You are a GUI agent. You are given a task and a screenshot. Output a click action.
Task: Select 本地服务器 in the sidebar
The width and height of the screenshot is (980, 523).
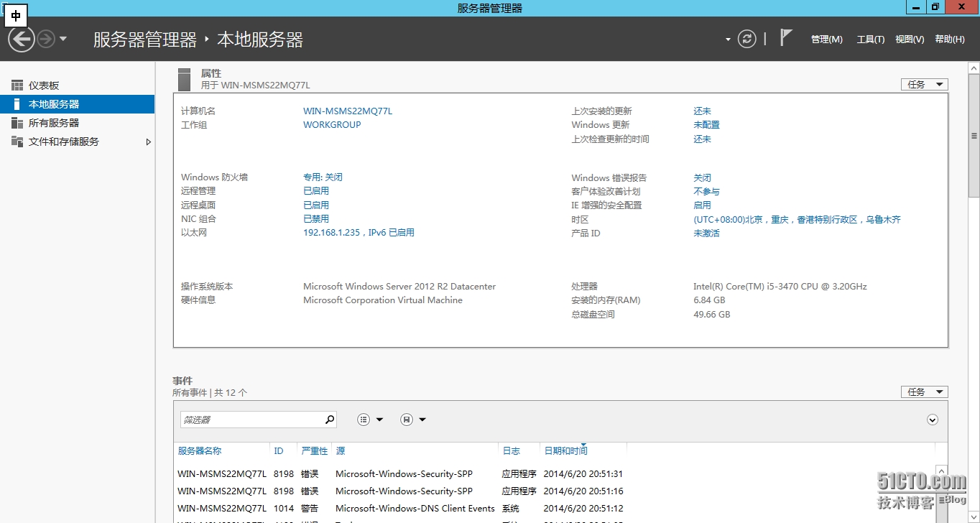coord(77,104)
